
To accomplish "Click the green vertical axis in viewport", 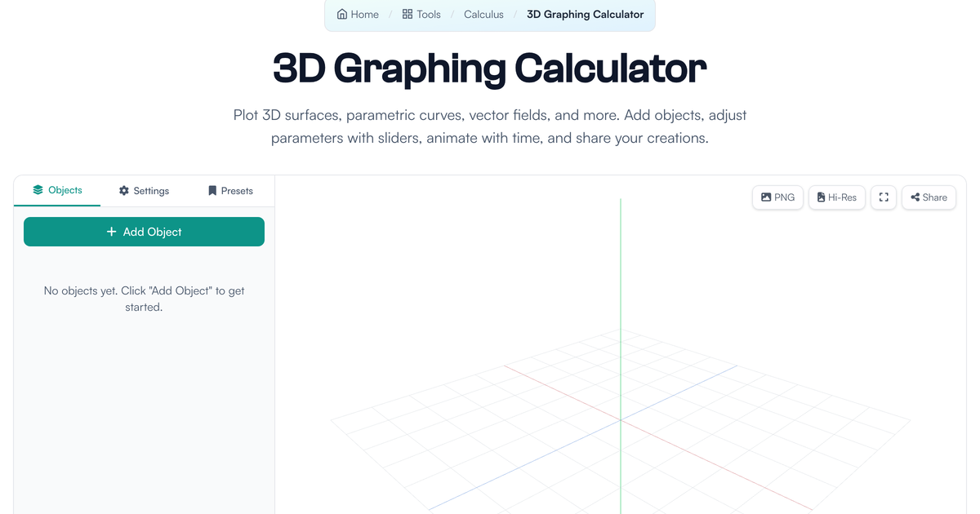I will pyautogui.click(x=621, y=286).
